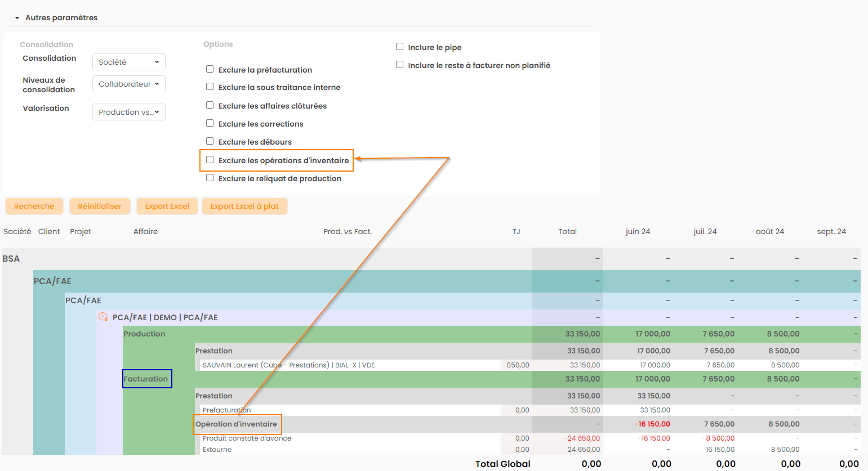This screenshot has height=471, width=868.
Task: Open the Consolidation Société dropdown
Action: [x=128, y=62]
